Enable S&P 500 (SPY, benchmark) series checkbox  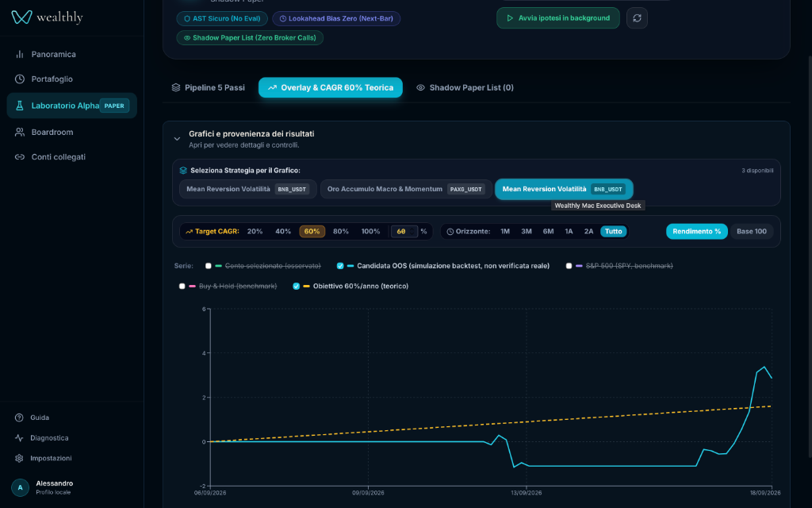[569, 266]
